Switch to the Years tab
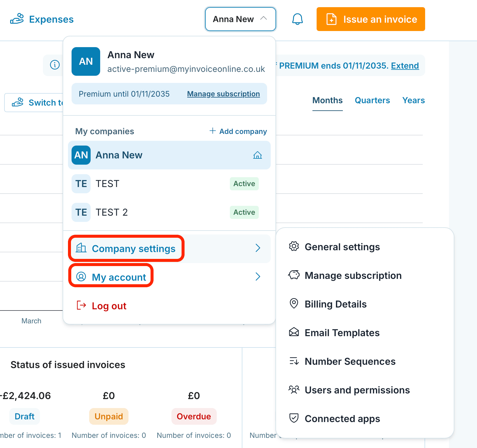 click(x=413, y=101)
